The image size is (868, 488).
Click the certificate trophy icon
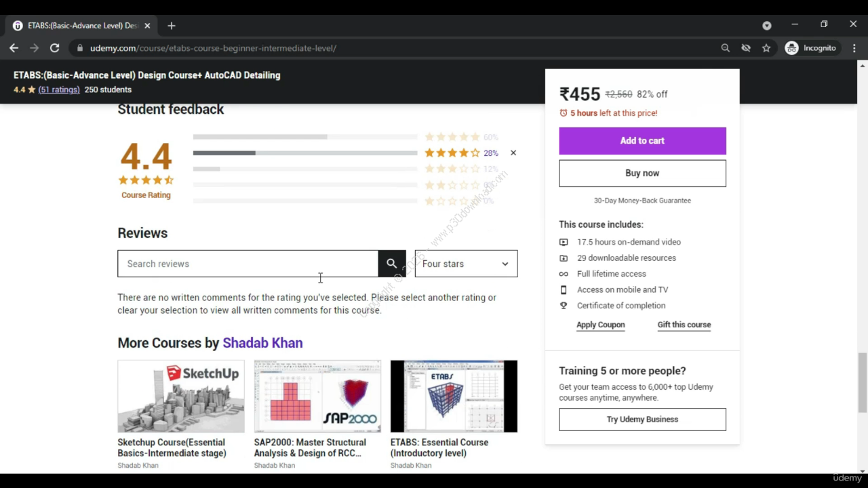(x=564, y=306)
